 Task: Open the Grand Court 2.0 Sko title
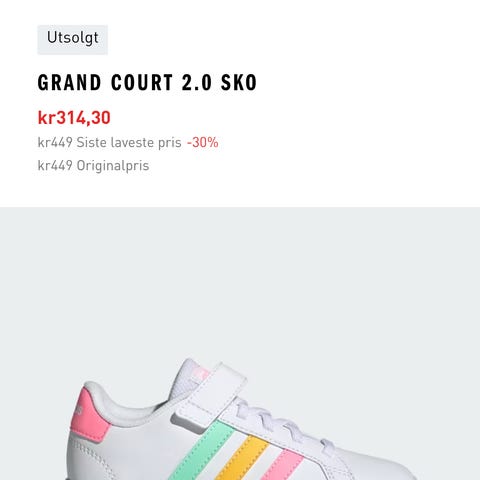tap(147, 83)
